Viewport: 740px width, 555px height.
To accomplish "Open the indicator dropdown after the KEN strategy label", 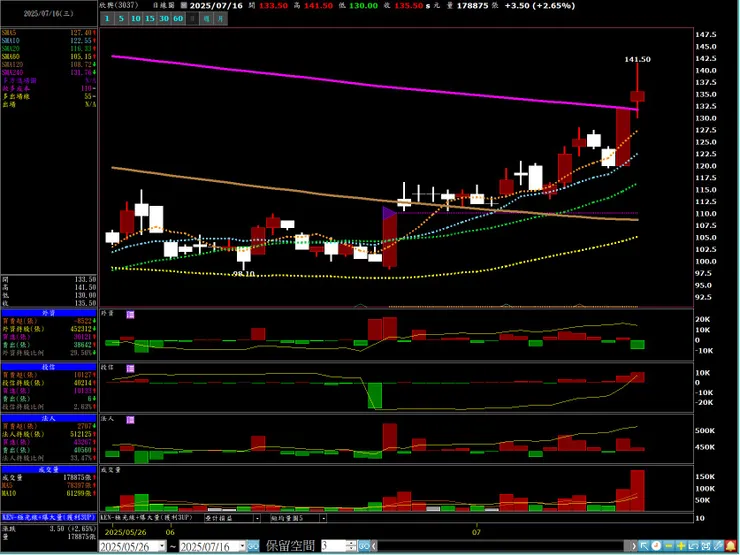I will [257, 518].
